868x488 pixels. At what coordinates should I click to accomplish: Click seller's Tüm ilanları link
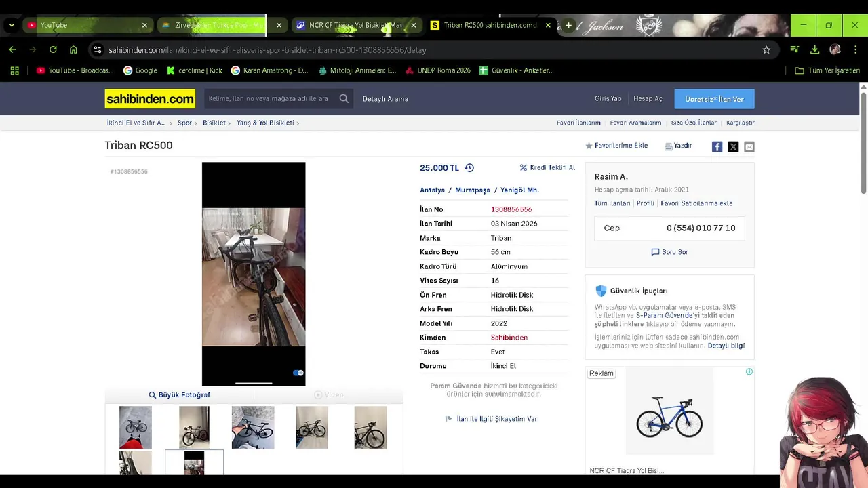[x=612, y=203]
